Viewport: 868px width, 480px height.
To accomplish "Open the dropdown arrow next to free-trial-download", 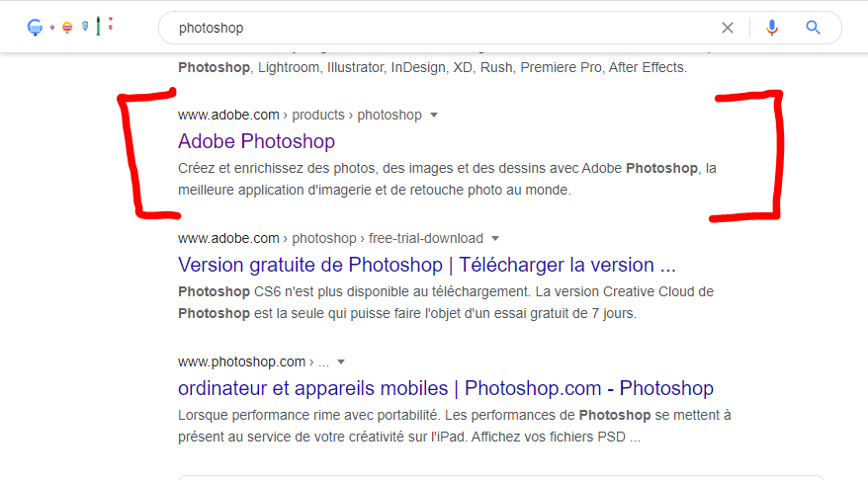I will 495,239.
